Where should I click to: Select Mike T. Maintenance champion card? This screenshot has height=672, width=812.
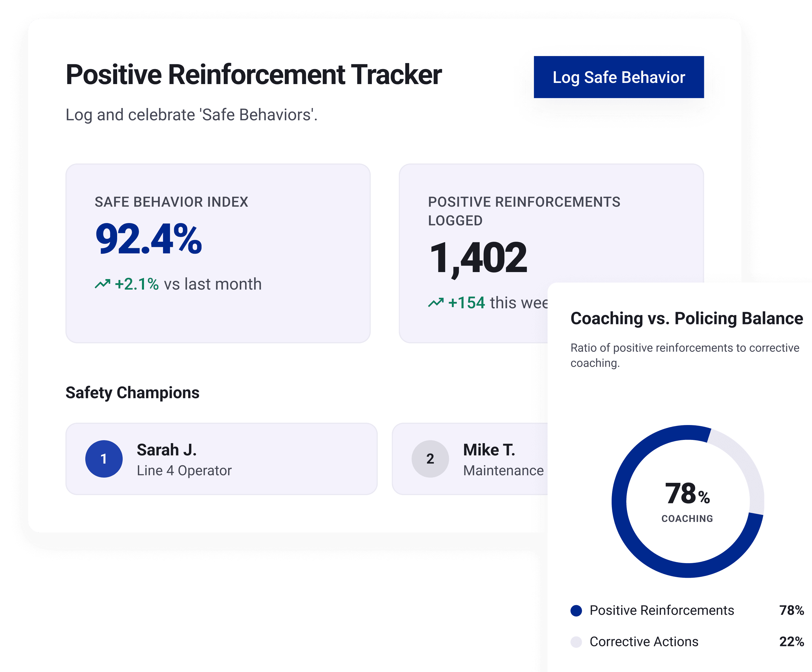coord(470,459)
